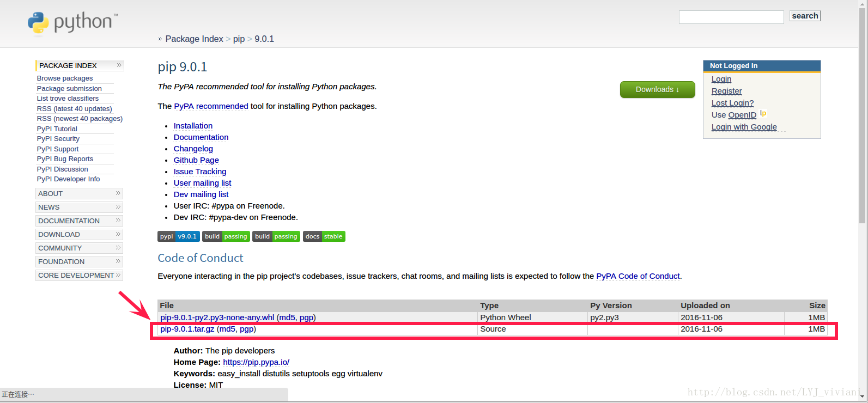This screenshot has height=403, width=868.
Task: Open PyPI Discussion in sidebar
Action: click(x=62, y=169)
